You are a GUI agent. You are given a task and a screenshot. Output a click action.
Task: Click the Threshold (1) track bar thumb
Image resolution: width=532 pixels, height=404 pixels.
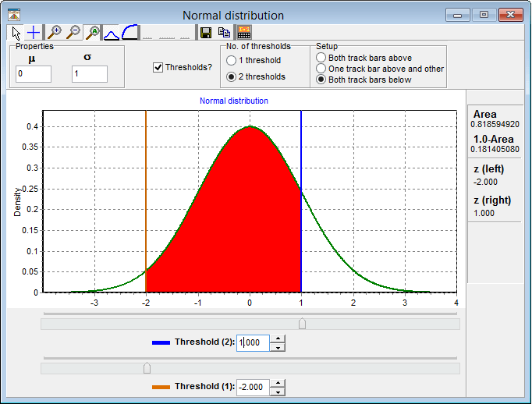[147, 368]
